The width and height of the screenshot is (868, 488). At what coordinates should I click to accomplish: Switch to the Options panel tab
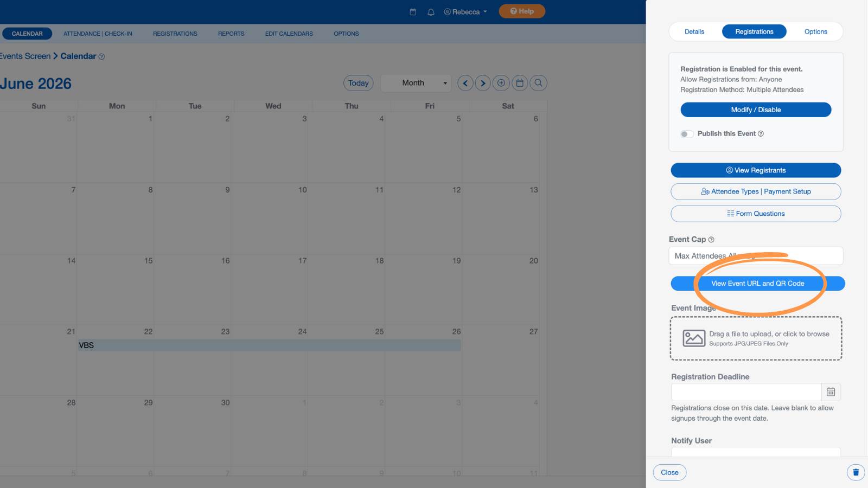(x=815, y=32)
